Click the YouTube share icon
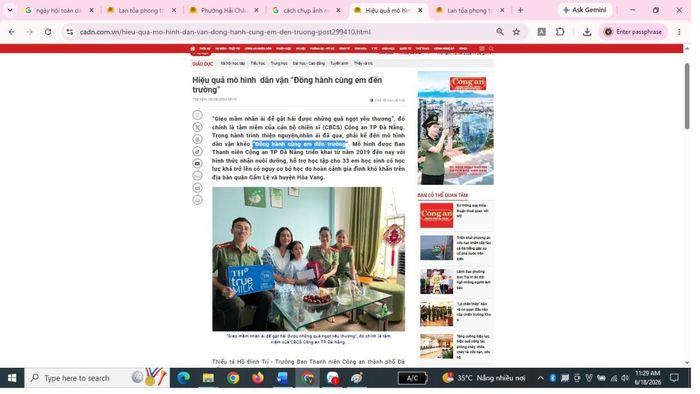This screenshot has height=394, width=700. click(197, 163)
